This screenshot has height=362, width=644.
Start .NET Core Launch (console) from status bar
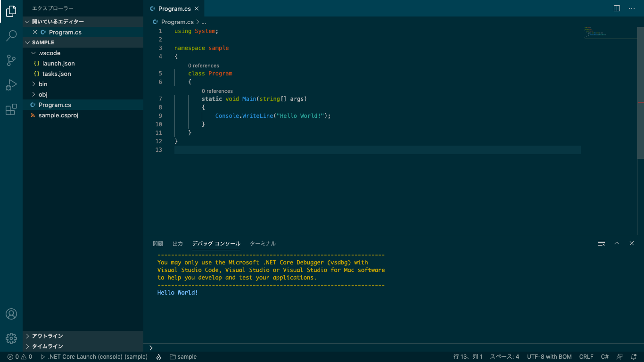[94, 357]
